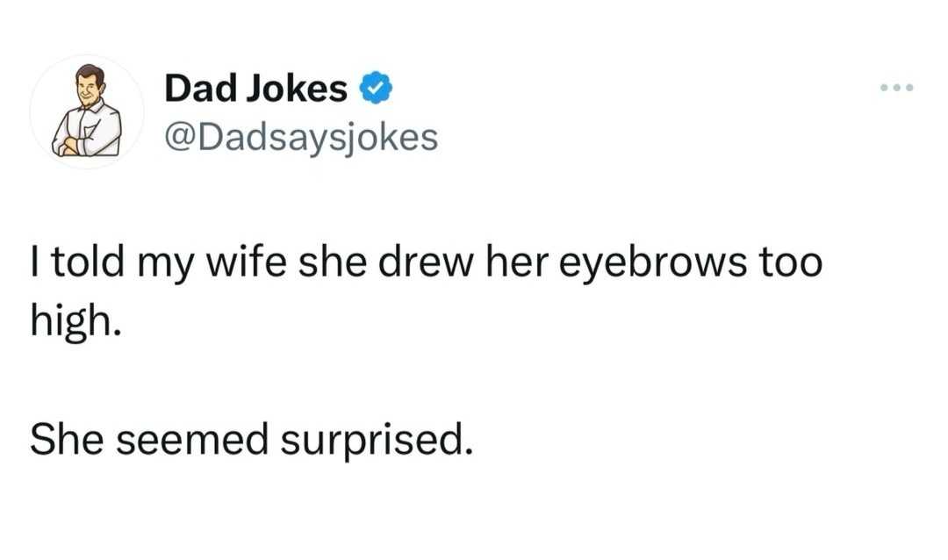Open the three-dot more options menu
Screen dimensions: 948x560
[897, 89]
